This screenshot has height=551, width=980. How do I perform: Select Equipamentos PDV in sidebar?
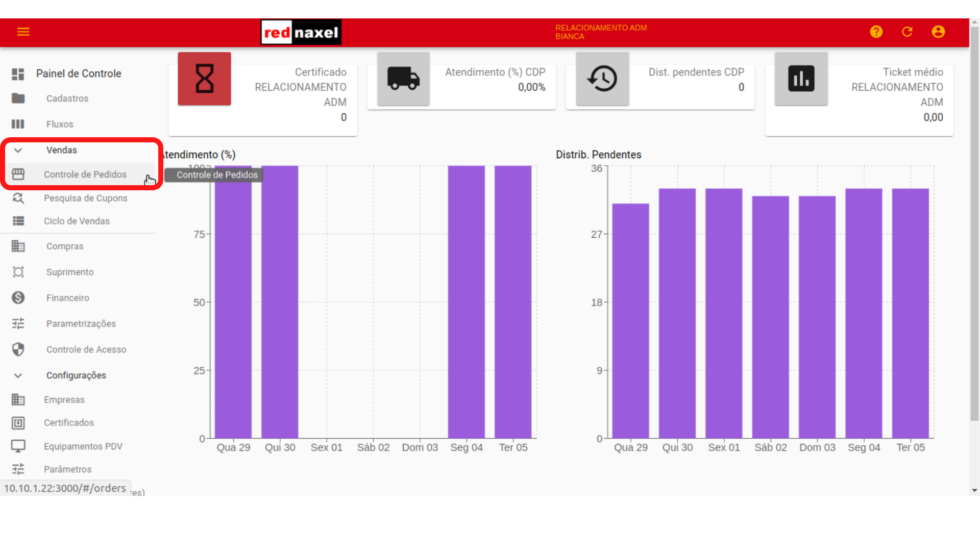tap(83, 446)
